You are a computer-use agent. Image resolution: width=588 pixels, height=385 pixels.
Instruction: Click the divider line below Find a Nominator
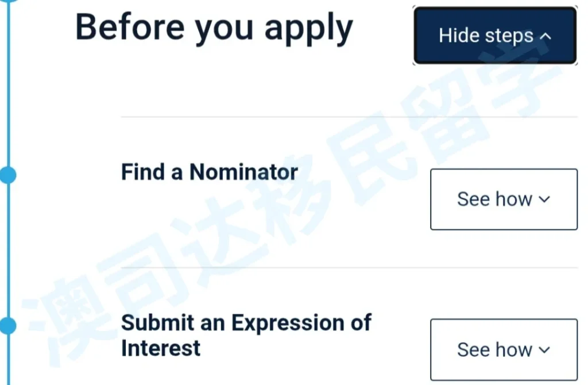click(x=349, y=267)
